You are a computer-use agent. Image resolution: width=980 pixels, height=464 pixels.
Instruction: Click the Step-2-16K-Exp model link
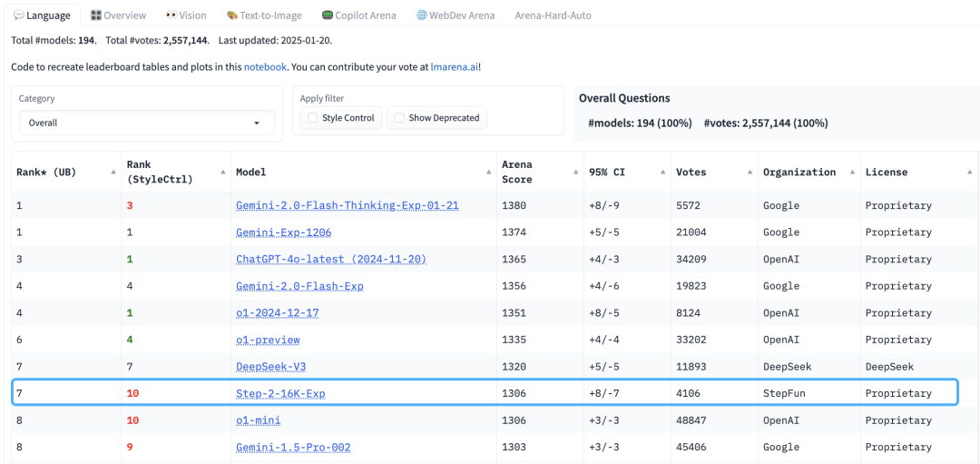pos(280,393)
